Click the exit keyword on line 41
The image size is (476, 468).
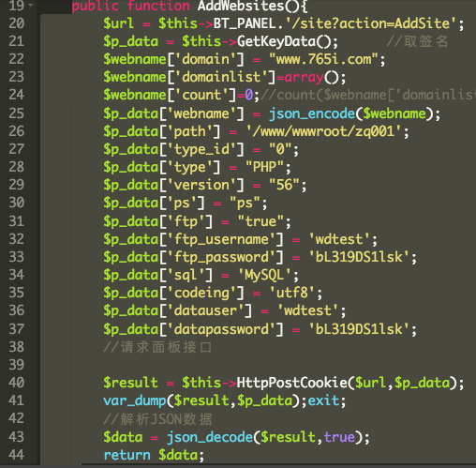click(323, 400)
